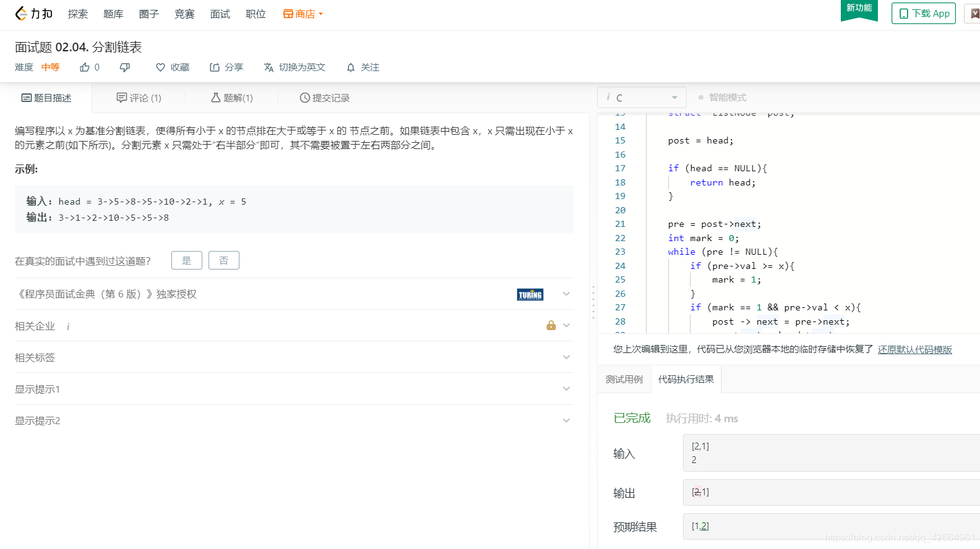Switch problem to English via 切换为英文
The height and width of the screenshot is (549, 980).
point(294,67)
